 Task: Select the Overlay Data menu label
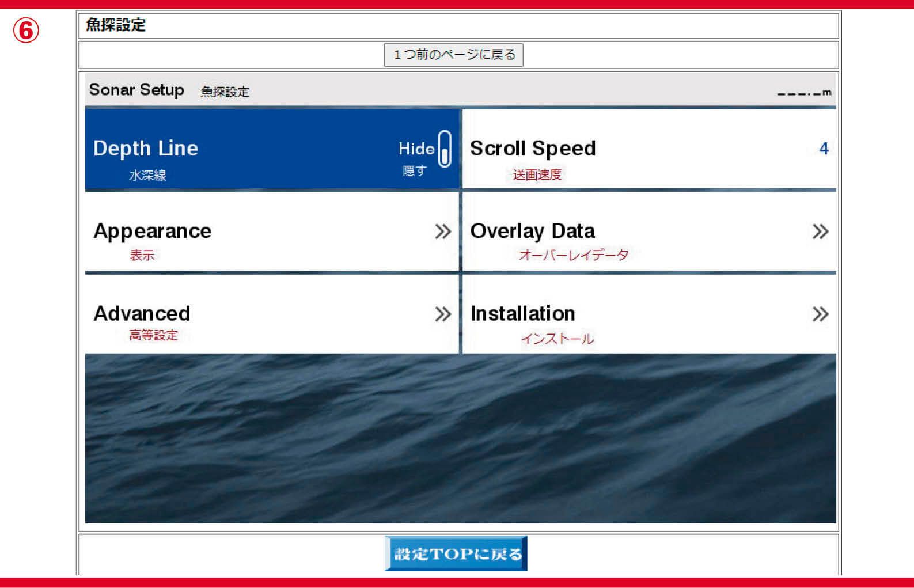[533, 231]
